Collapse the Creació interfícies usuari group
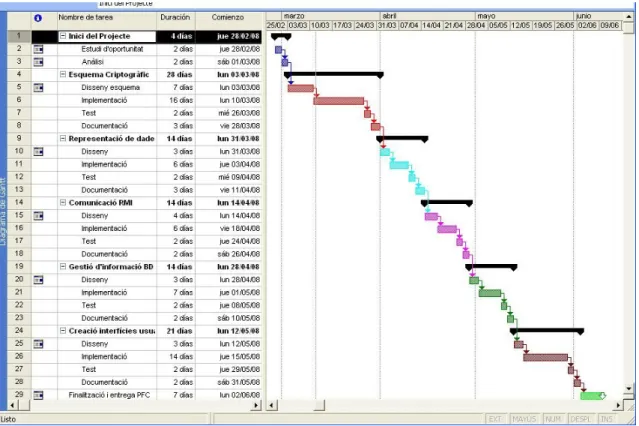 point(63,331)
